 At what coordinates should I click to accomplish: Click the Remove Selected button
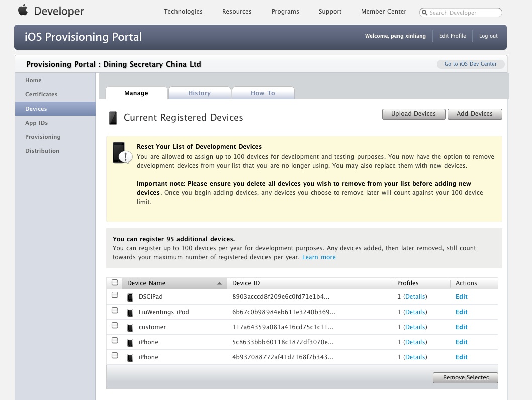coord(466,377)
